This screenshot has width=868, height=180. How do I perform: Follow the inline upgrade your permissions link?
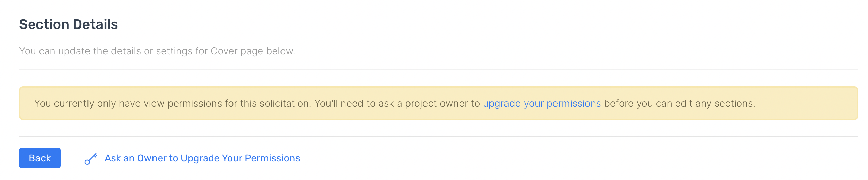(542, 103)
